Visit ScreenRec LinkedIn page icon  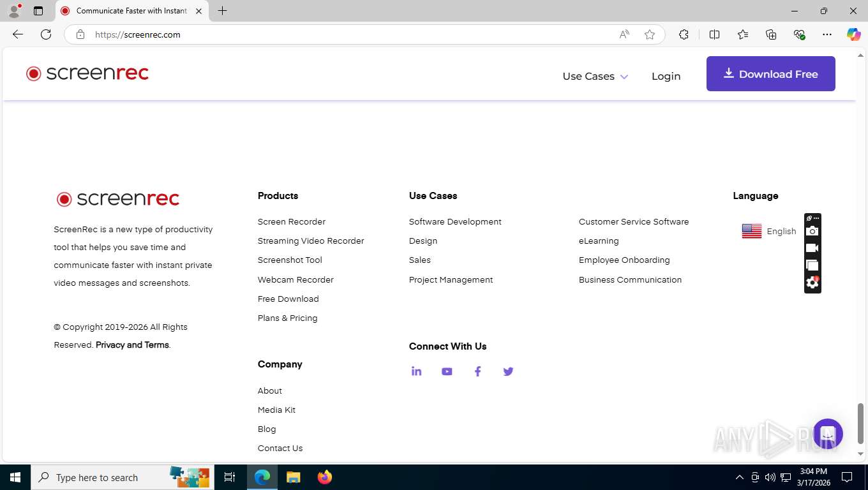coord(416,371)
